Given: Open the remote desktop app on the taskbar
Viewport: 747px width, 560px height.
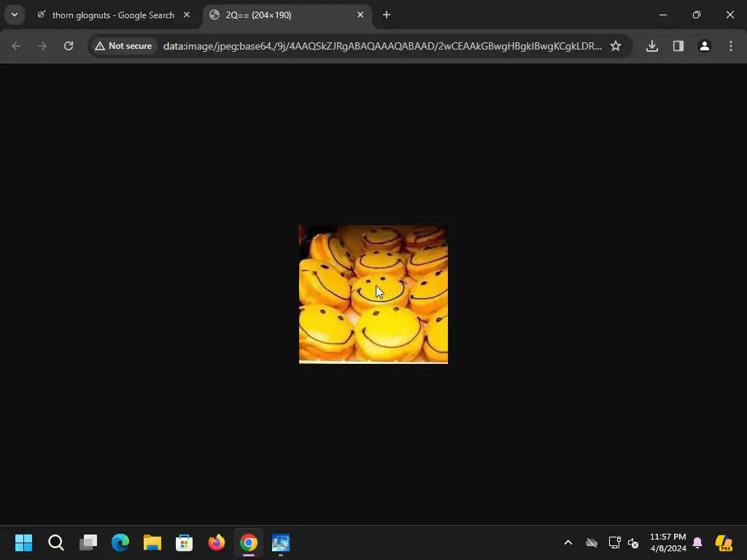Looking at the screenshot, I should [281, 542].
